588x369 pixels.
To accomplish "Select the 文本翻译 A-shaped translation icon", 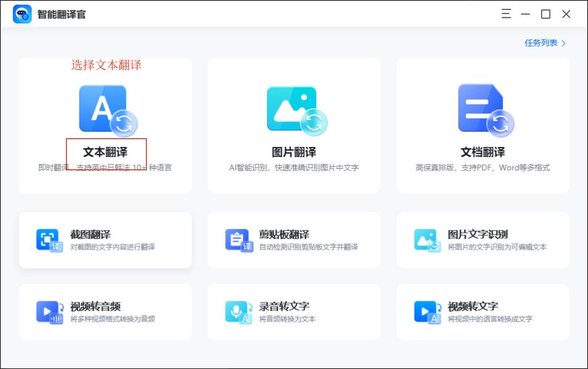I will tap(103, 109).
